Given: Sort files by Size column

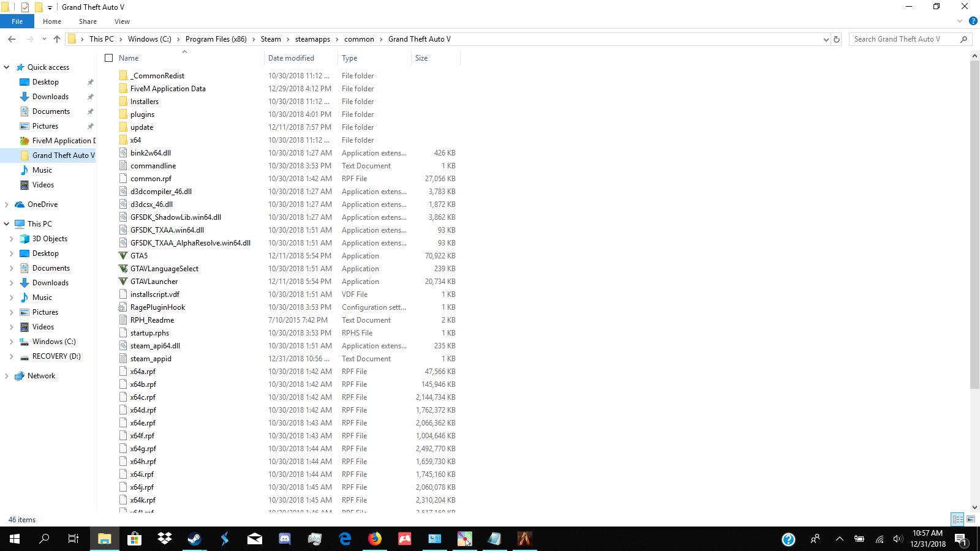Looking at the screenshot, I should click(x=421, y=58).
